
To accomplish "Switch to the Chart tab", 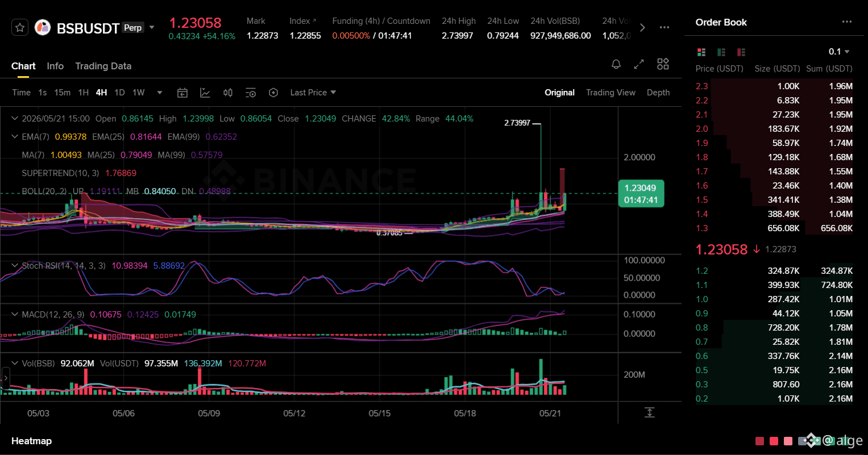I will point(23,66).
